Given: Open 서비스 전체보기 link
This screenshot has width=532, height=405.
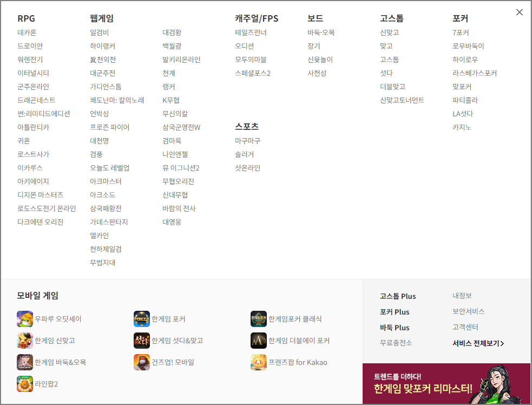Looking at the screenshot, I should point(478,343).
